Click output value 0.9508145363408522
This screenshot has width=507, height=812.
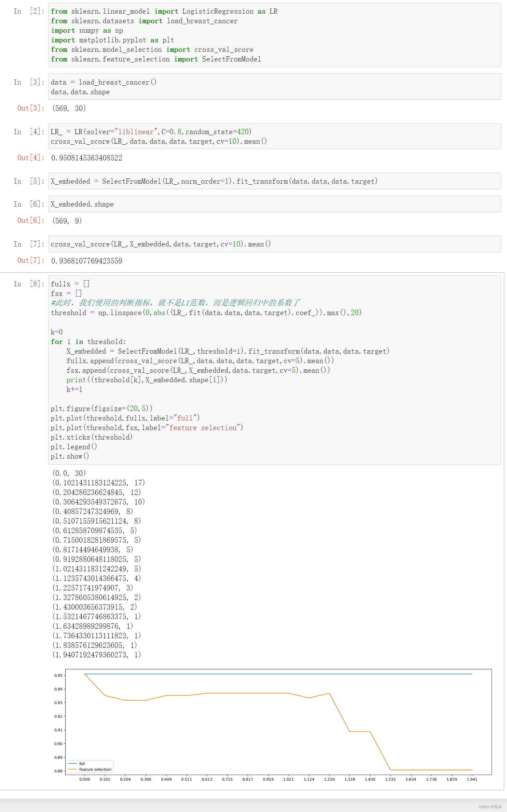tap(87, 158)
